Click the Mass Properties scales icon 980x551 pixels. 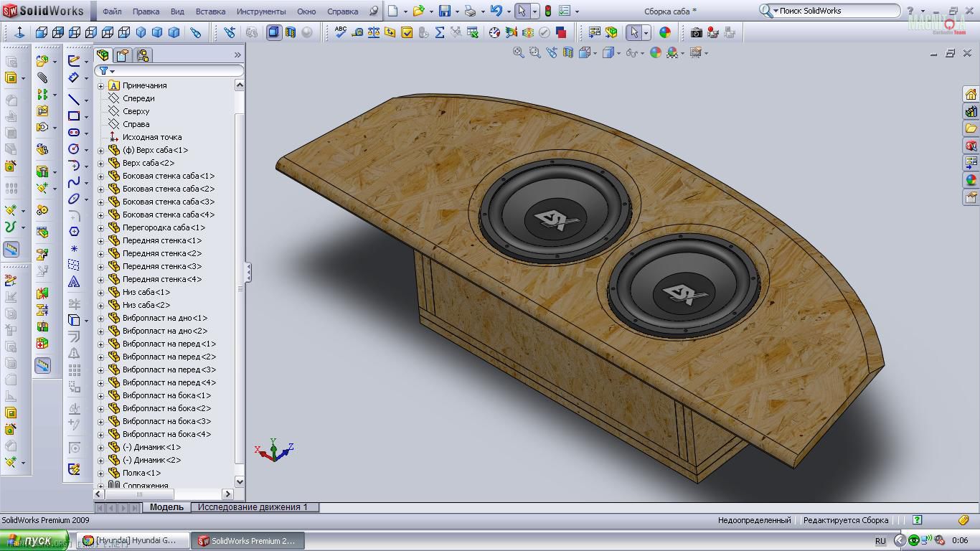[373, 33]
